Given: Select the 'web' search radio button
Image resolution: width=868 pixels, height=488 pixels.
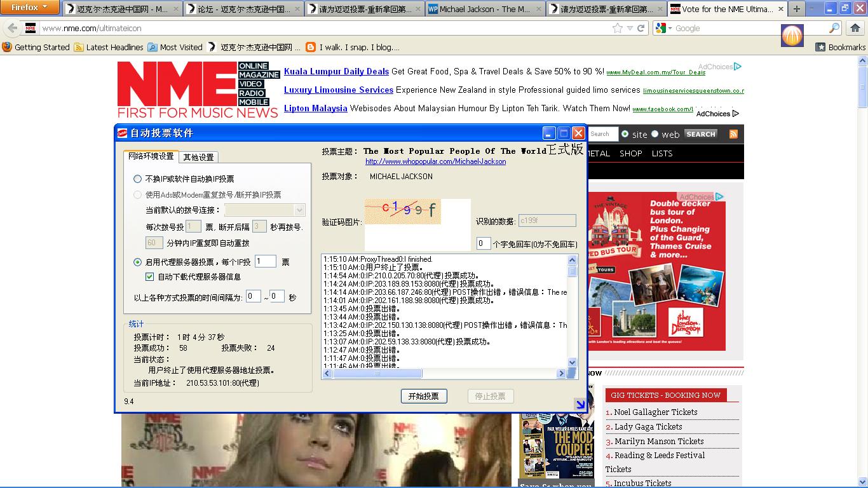Looking at the screenshot, I should click(655, 134).
